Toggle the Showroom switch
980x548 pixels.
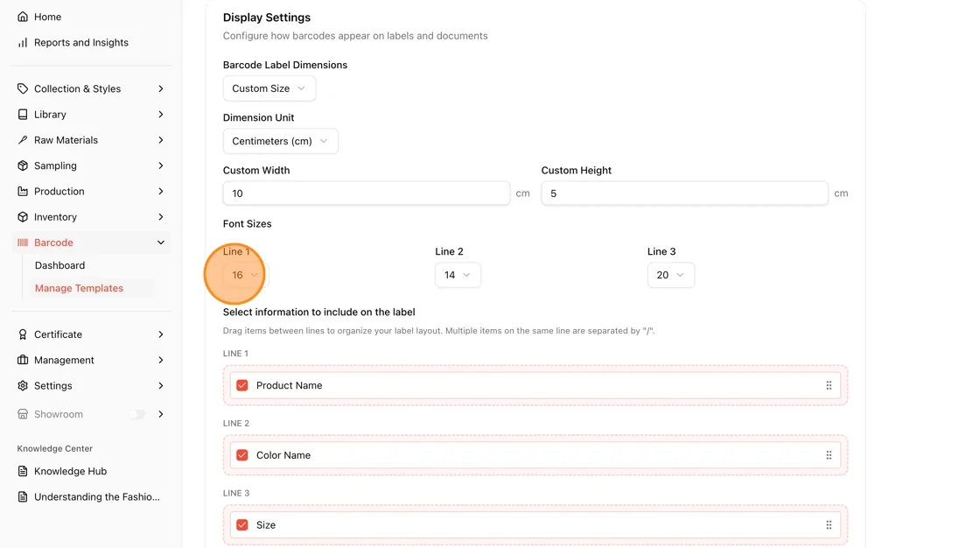137,414
